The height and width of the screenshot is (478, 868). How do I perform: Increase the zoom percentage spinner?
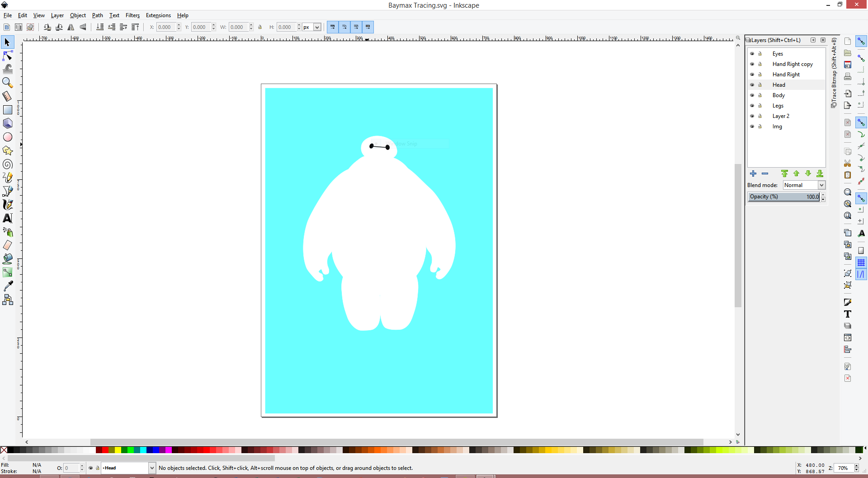[x=856, y=466]
